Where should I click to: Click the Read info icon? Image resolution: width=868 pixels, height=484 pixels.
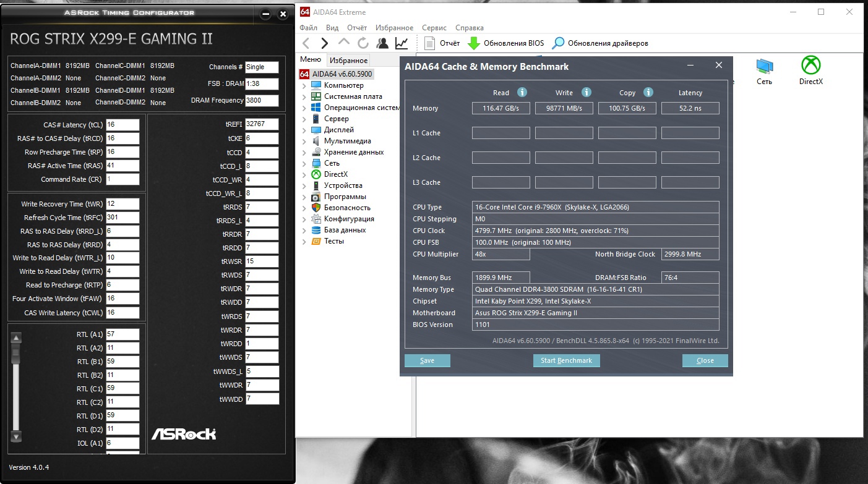(522, 92)
